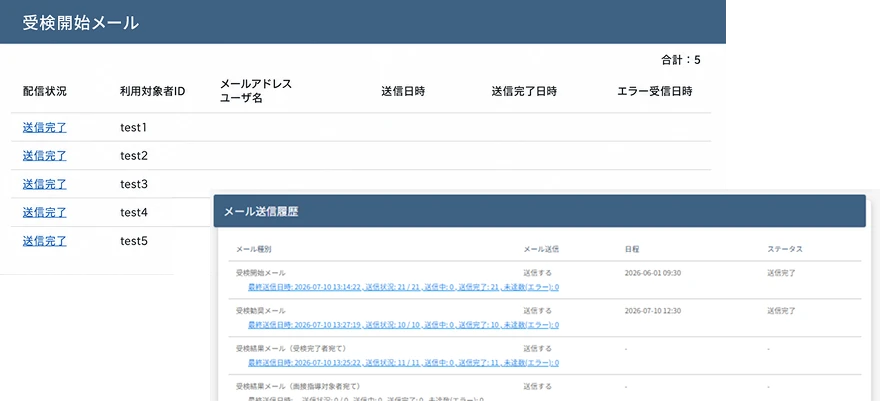Click 送信完了 status in 受検開始メール row

click(x=781, y=273)
